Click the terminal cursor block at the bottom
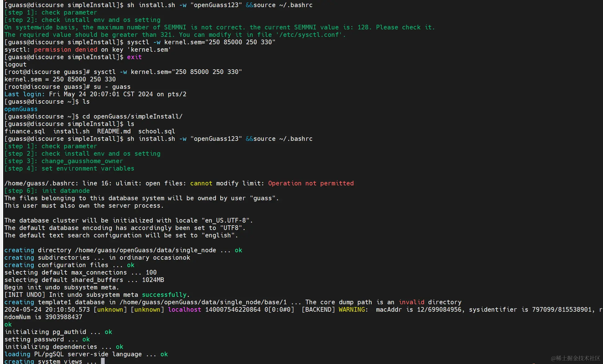 tap(103, 361)
